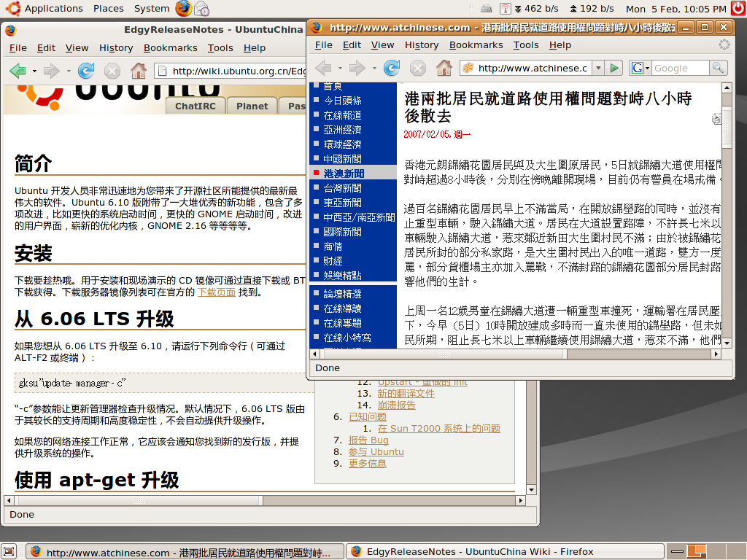Click Show Desktop icon in bottom panel
747x560 pixels.
point(9,551)
